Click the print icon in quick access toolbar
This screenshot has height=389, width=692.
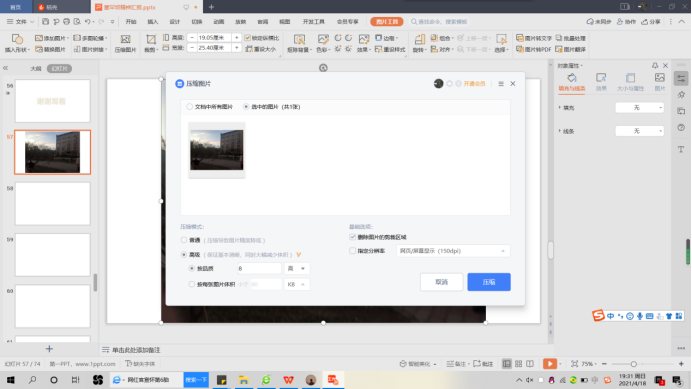(x=66, y=21)
